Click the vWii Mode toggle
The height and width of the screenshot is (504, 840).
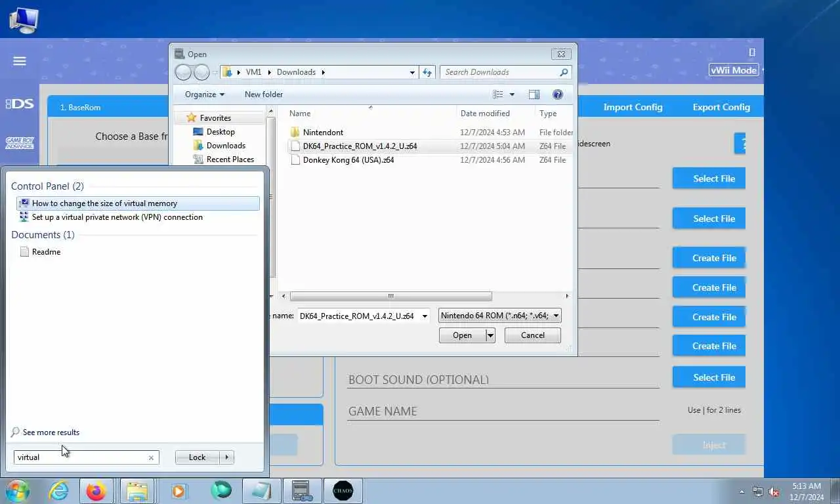[x=734, y=70]
